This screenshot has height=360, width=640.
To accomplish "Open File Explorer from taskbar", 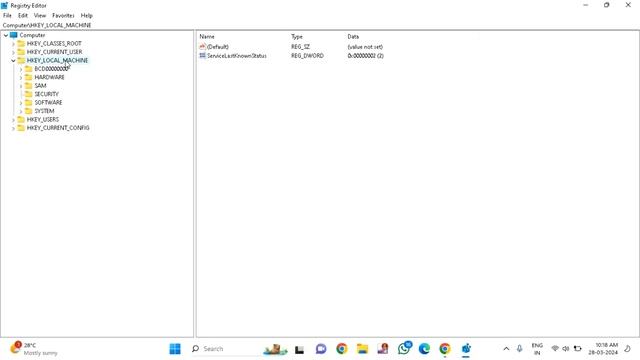I will (362, 349).
